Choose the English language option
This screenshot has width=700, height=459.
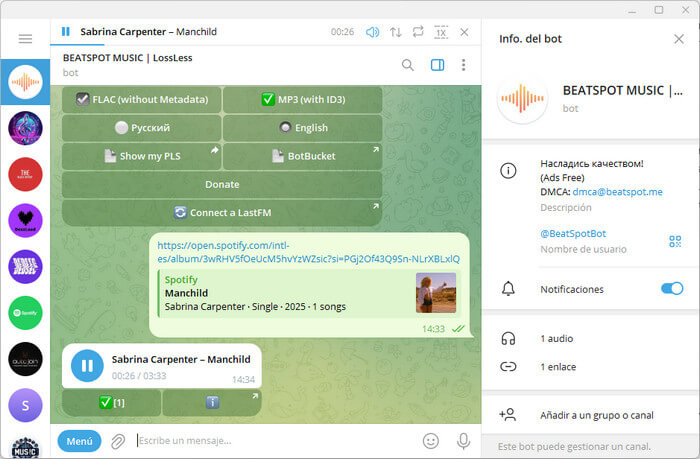303,128
